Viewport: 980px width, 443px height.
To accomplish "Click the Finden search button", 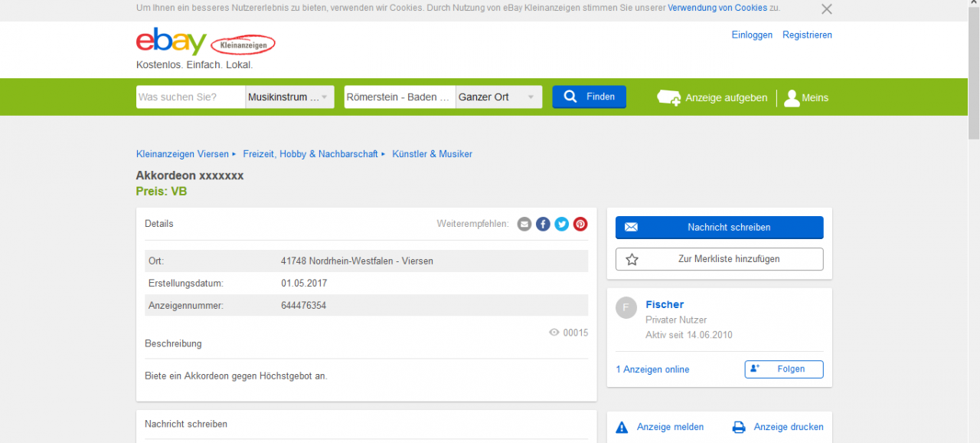I will point(589,97).
